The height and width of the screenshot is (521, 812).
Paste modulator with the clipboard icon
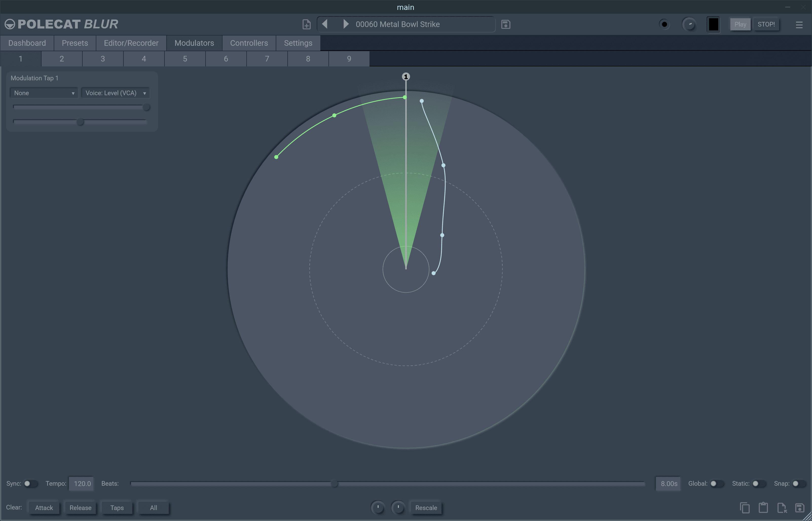[x=763, y=508]
